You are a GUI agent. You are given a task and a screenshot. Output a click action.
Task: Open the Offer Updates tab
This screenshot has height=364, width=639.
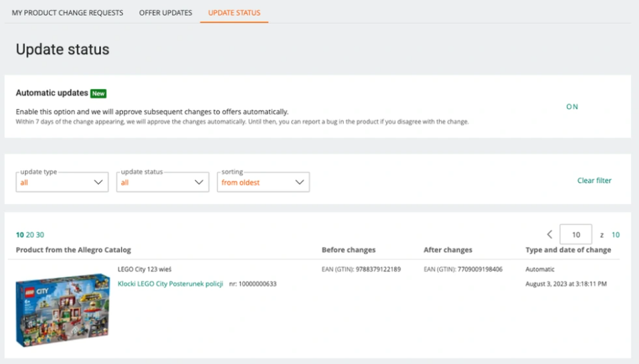[x=165, y=13]
